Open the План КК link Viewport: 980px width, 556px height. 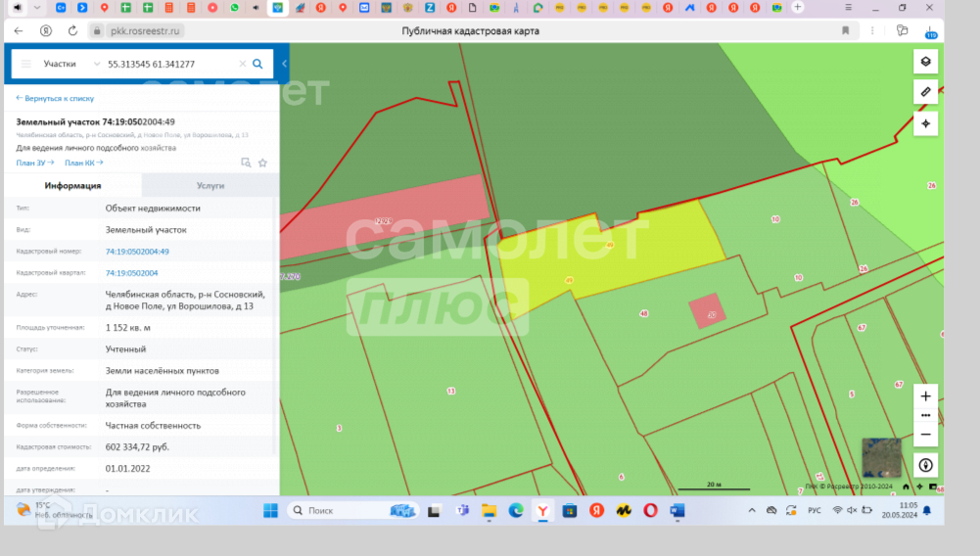(x=84, y=162)
